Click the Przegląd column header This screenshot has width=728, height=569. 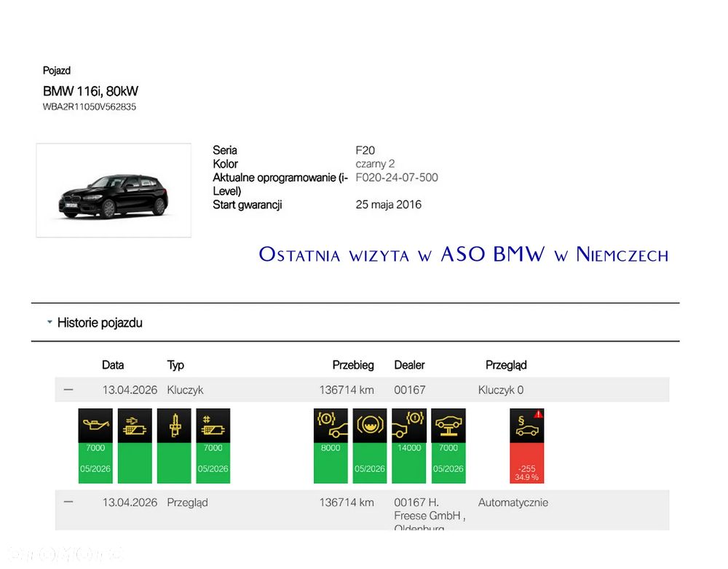(x=506, y=365)
